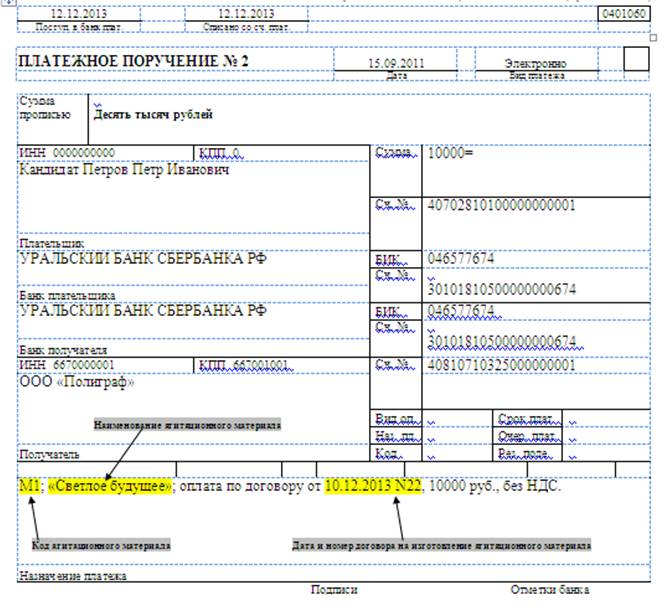Click the highlighted M1 material code
The image size is (671, 612).
29,487
